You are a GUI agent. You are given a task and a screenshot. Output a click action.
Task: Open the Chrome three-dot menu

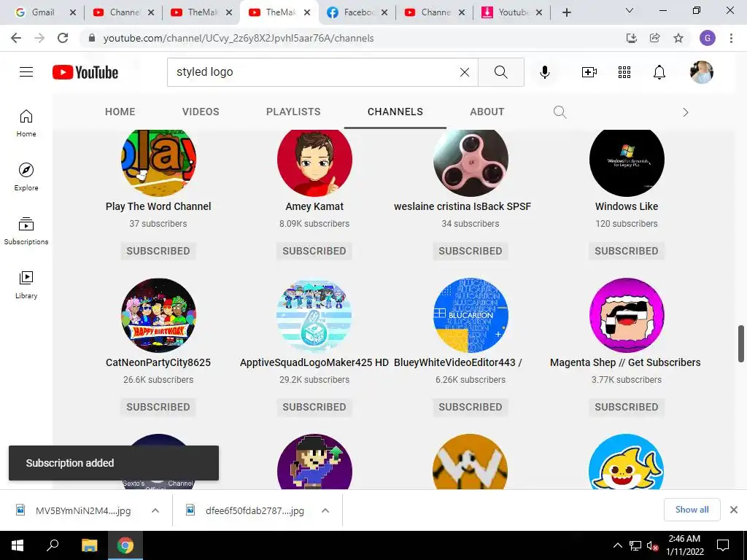pyautogui.click(x=731, y=38)
